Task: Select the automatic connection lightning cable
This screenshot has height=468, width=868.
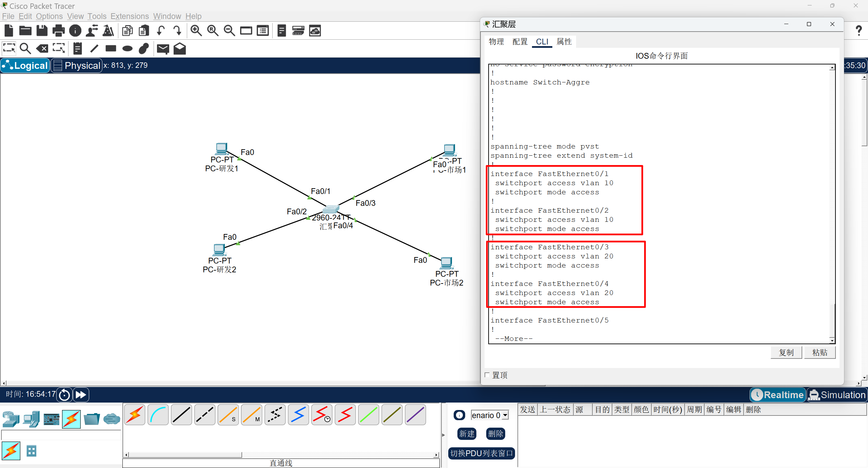Action: [x=135, y=415]
